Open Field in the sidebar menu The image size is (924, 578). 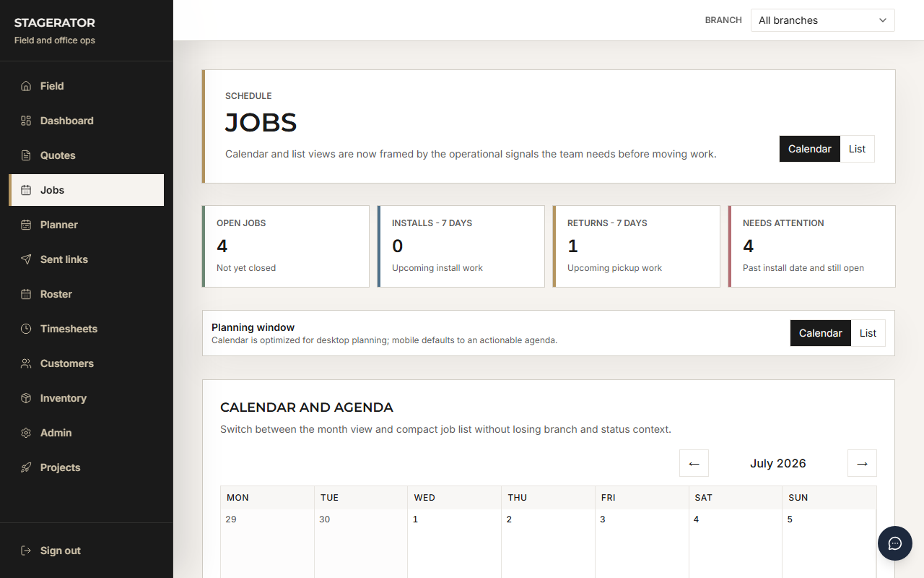pos(87,86)
